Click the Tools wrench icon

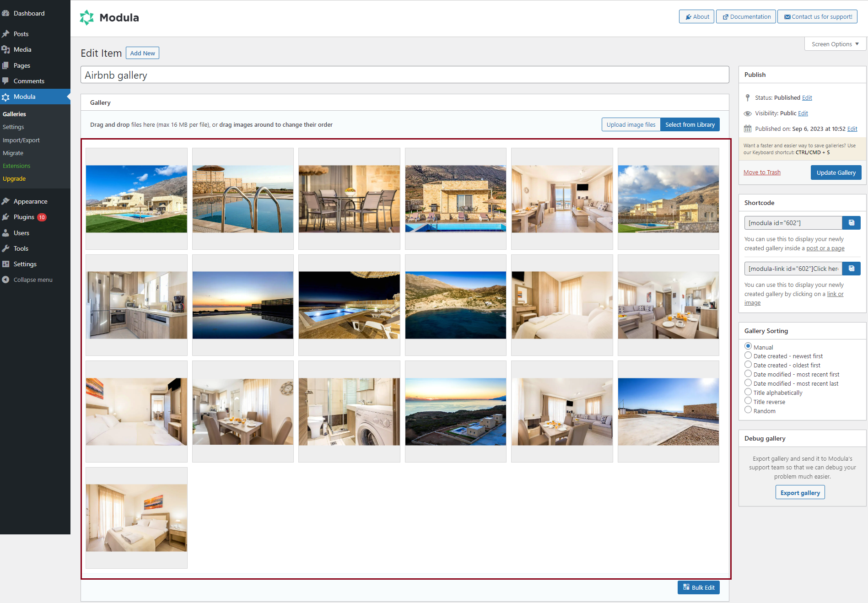click(x=5, y=248)
